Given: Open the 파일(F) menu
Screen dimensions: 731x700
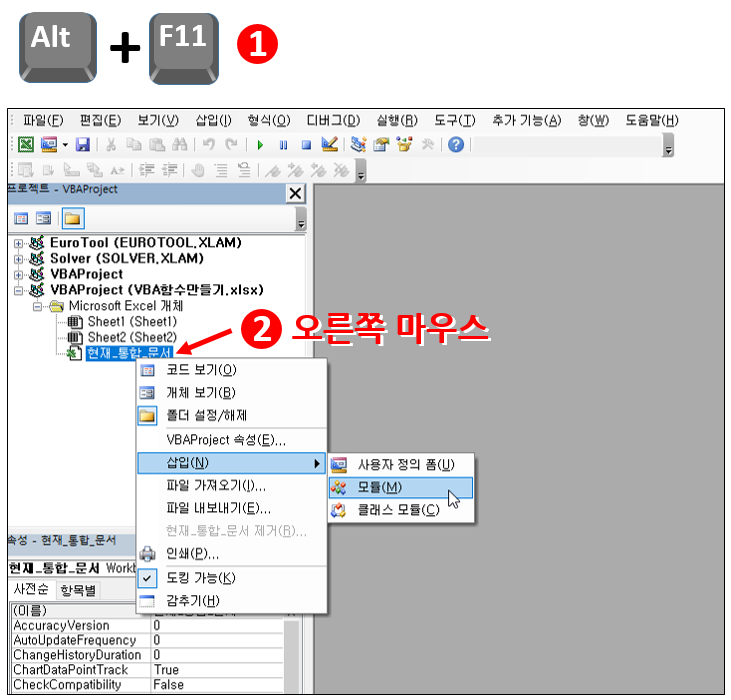Looking at the screenshot, I should 43,121.
